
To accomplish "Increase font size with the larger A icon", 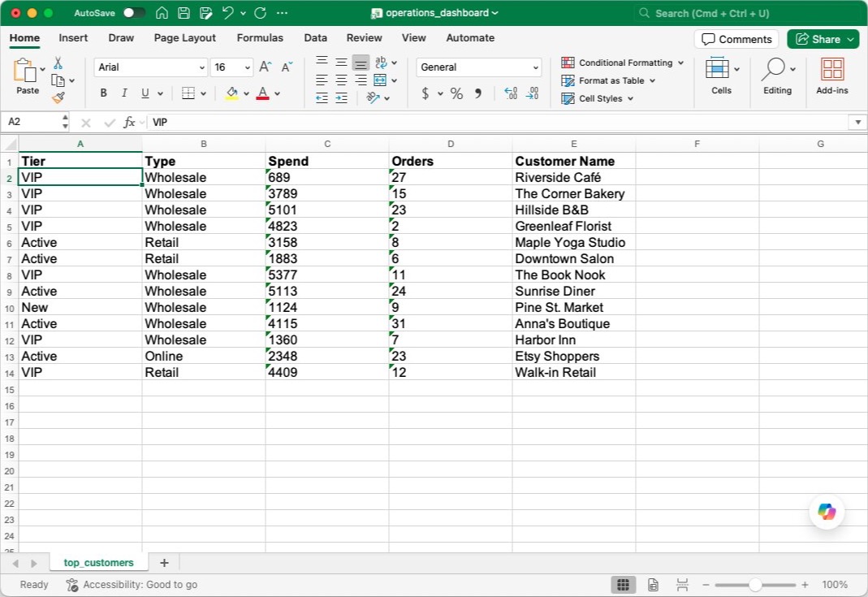I will tap(266, 67).
